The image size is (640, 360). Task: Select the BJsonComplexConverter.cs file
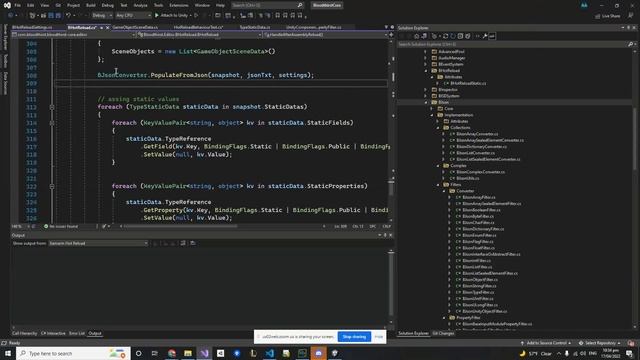pos(480,172)
